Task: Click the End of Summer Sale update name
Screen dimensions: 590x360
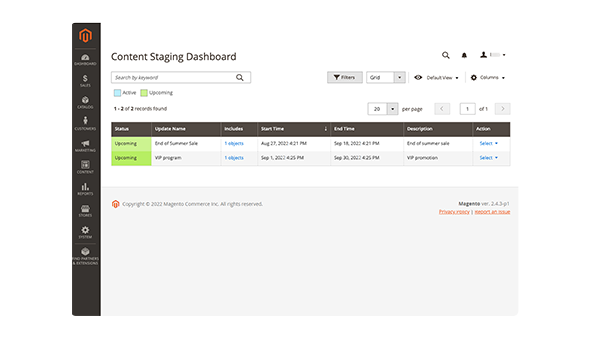Action: pyautogui.click(x=176, y=144)
